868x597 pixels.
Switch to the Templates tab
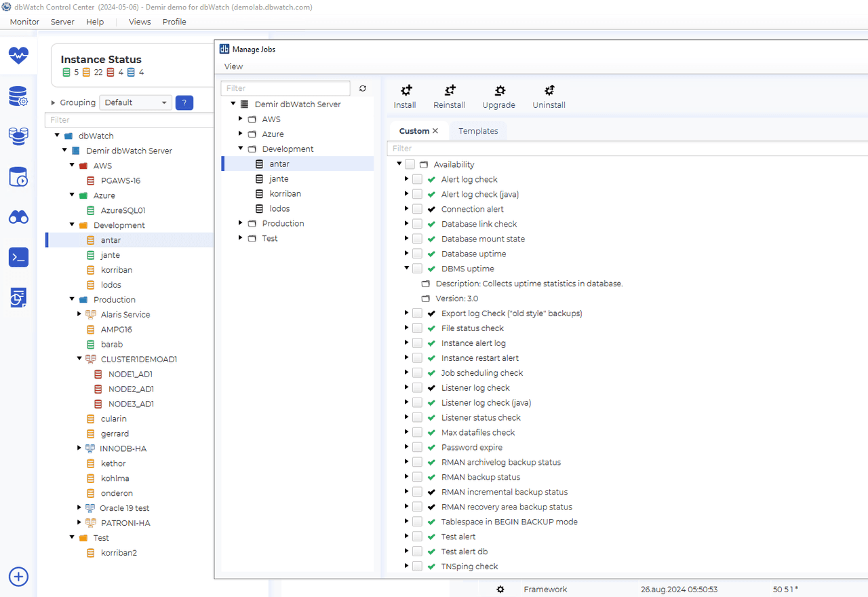(478, 131)
